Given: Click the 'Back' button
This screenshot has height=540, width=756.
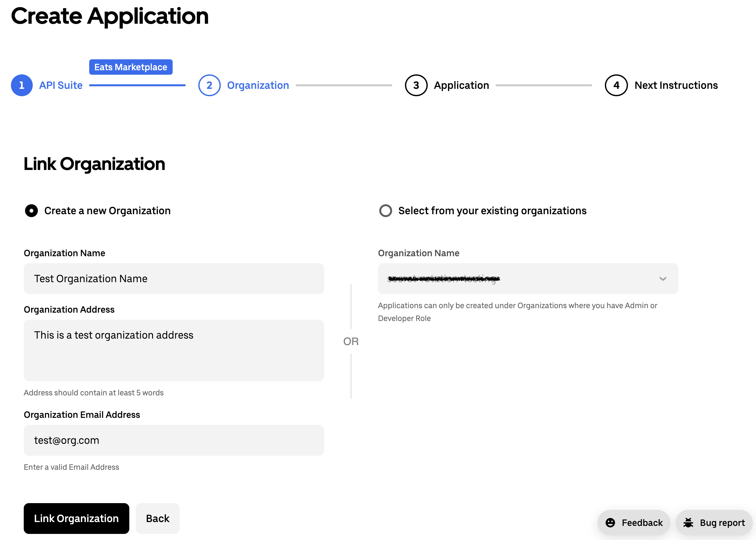Looking at the screenshot, I should (157, 518).
